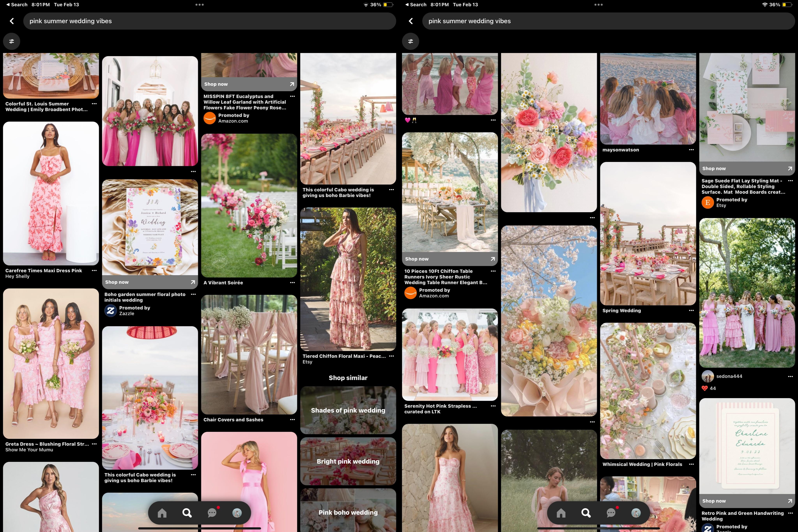The image size is (798, 532).
Task: Open Search tab in right window's nav bar
Action: [586, 513]
